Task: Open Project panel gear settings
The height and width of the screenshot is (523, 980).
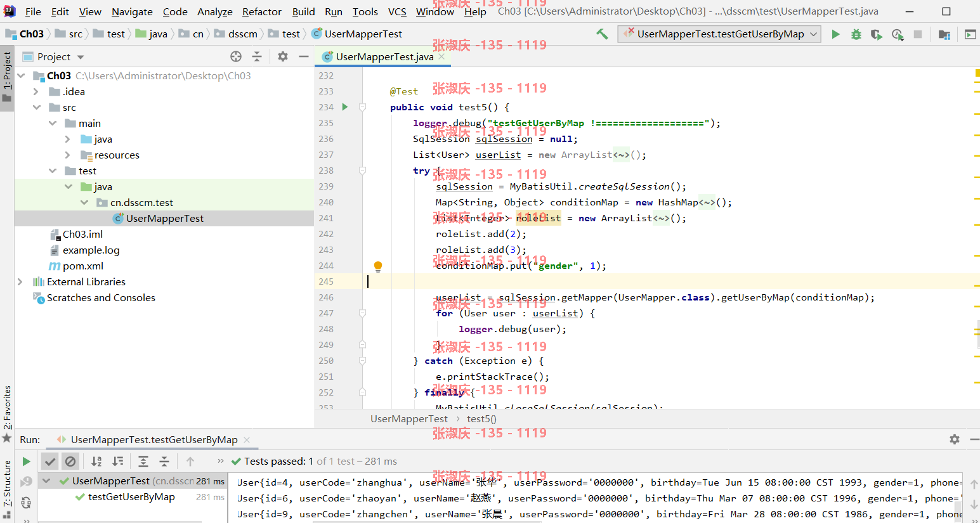Action: (x=283, y=56)
